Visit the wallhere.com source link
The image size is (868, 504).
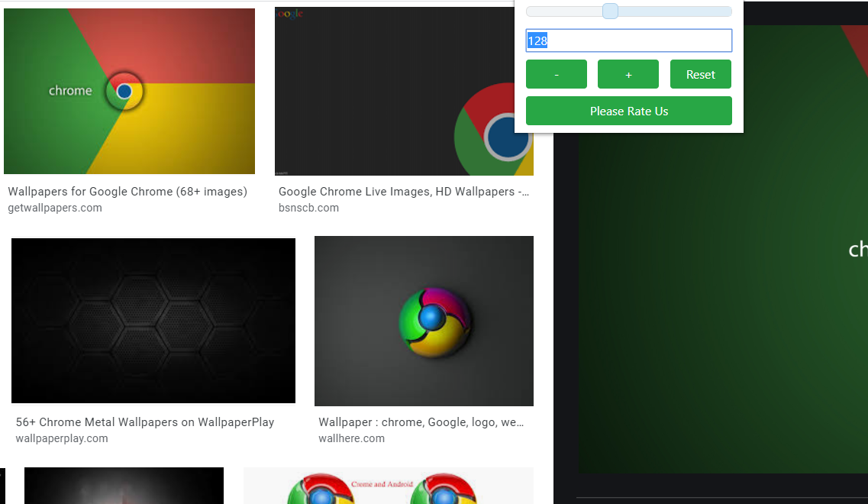click(351, 438)
